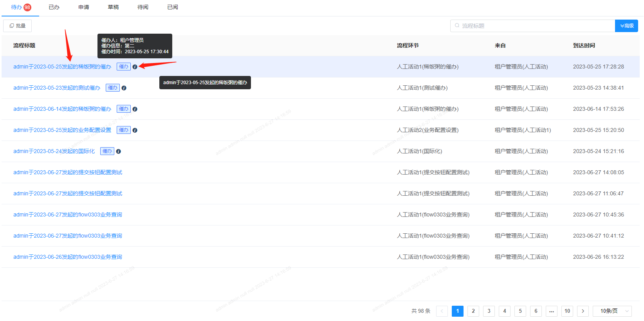Click 人工活动2(业务配置设置) cell

pos(428,130)
